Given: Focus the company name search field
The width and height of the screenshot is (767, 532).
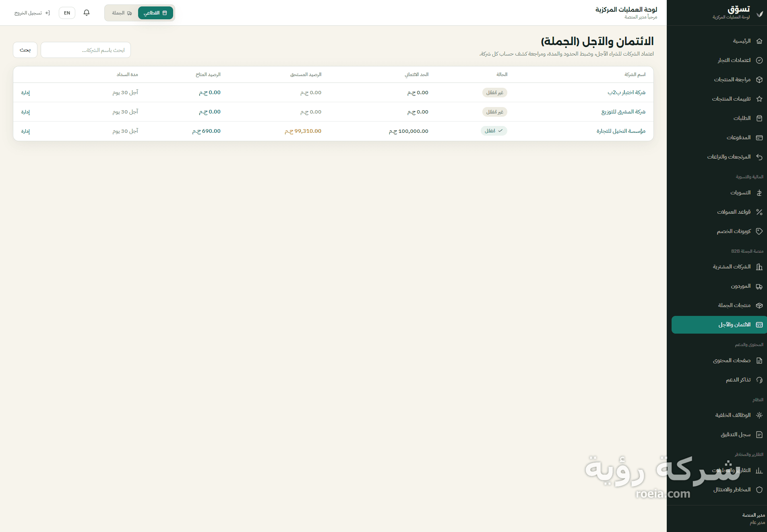Looking at the screenshot, I should click(86, 50).
